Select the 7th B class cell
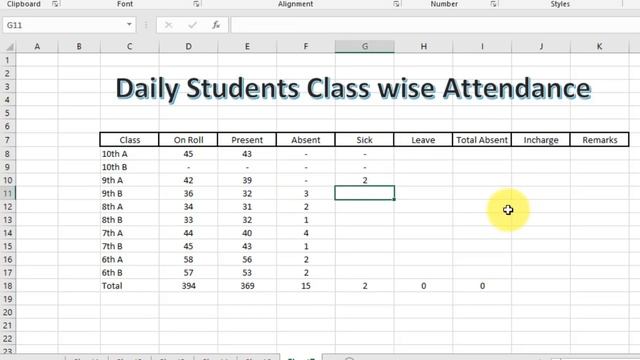 tap(129, 246)
